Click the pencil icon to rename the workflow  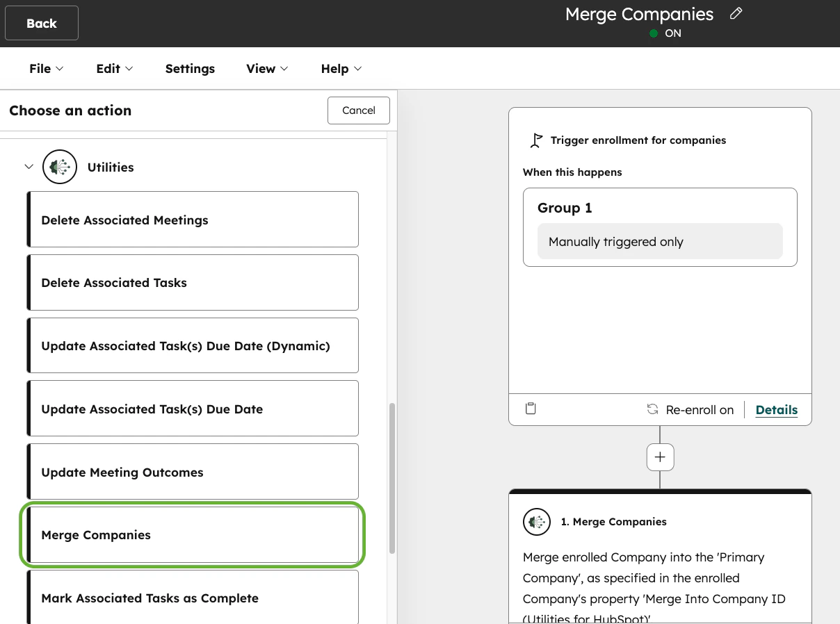(736, 13)
